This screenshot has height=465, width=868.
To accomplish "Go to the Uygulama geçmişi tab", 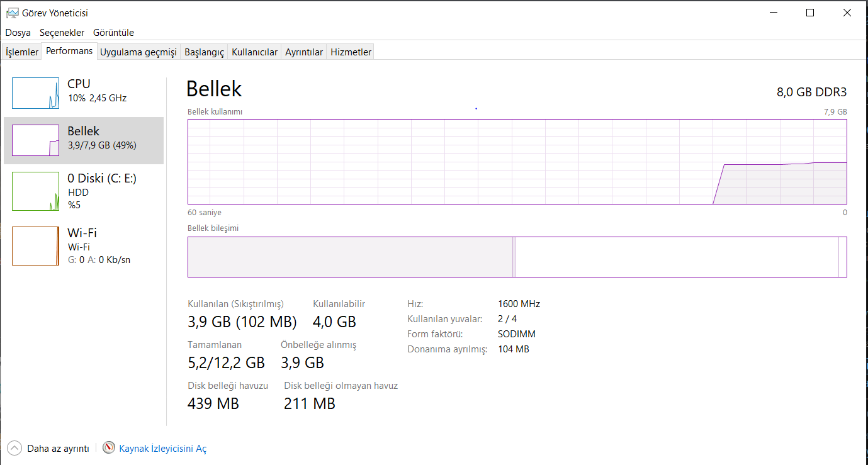I will [x=138, y=52].
